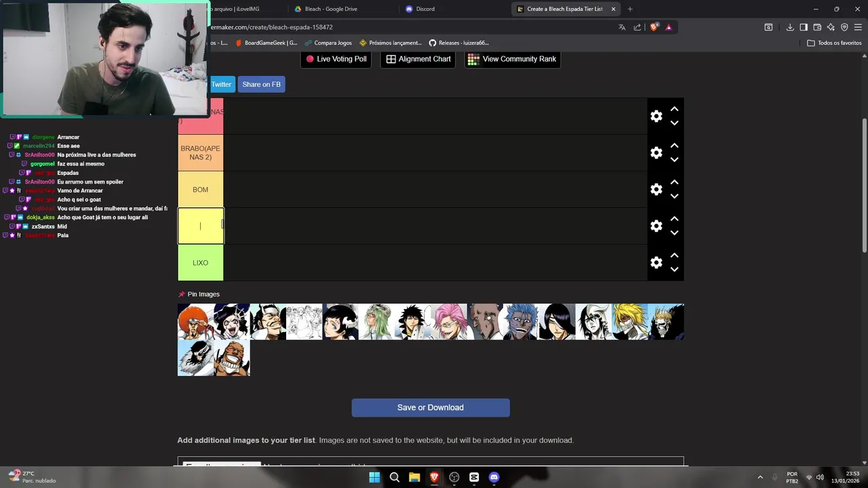Select the character wearing a white fur collar
The width and height of the screenshot is (868, 488).
[195, 358]
